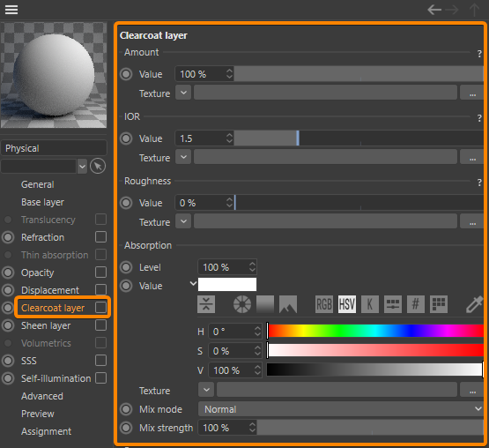Click the back arrow navigation icon
Image resolution: width=489 pixels, height=448 pixels.
pos(434,10)
